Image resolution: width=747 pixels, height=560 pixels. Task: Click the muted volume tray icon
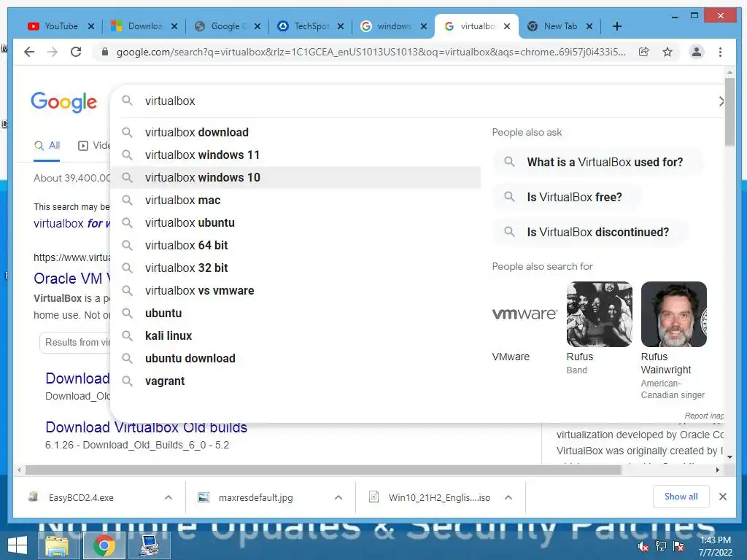[x=643, y=547]
